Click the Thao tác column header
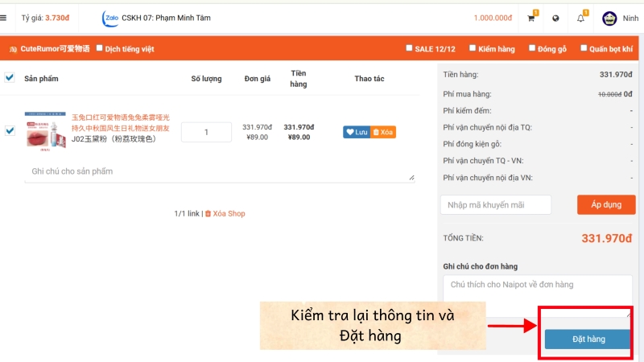The width and height of the screenshot is (644, 362). pyautogui.click(x=369, y=78)
